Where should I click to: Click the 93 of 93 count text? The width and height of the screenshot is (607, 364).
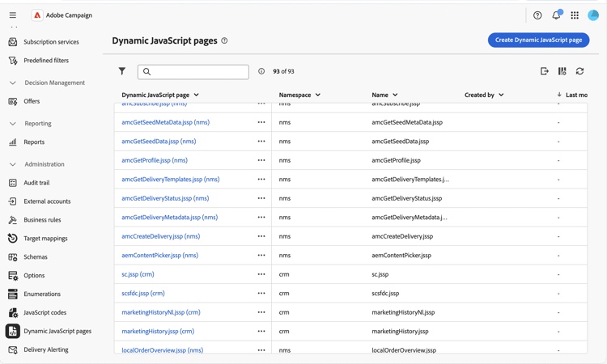pyautogui.click(x=283, y=71)
